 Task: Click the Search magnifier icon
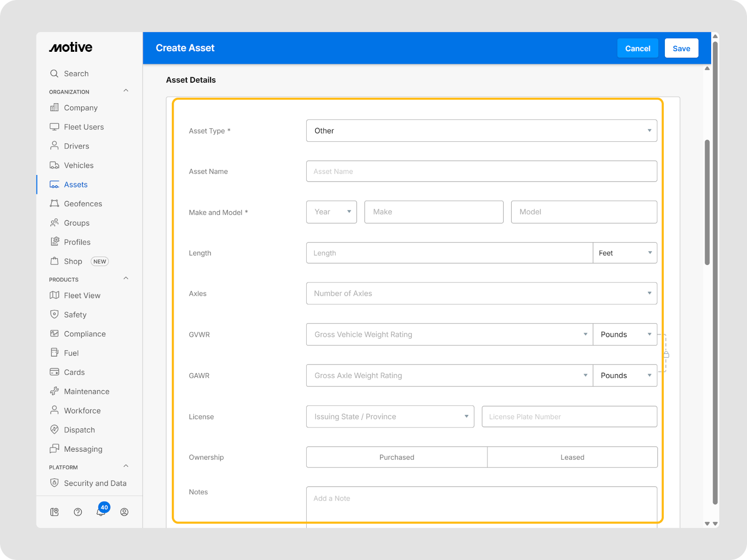[54, 74]
